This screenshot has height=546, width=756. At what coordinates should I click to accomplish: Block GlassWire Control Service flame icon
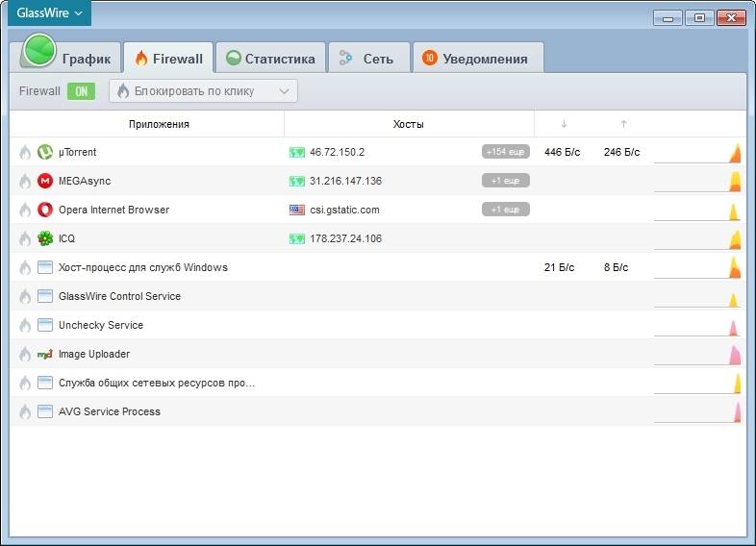[25, 296]
